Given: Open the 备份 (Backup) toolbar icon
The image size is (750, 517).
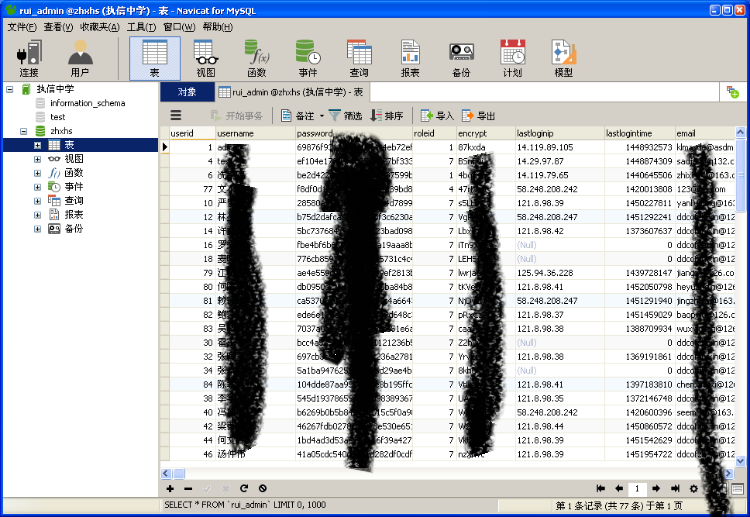Looking at the screenshot, I should point(461,58).
